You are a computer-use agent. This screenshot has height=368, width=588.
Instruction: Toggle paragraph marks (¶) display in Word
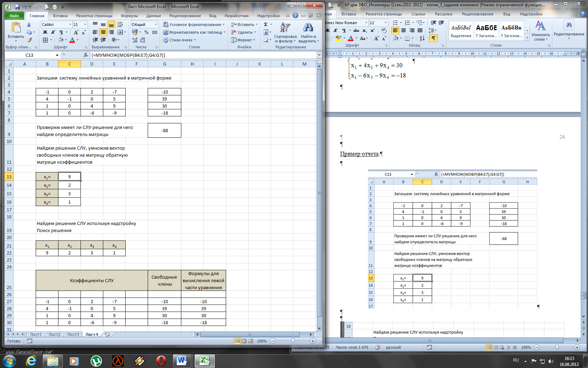click(x=434, y=38)
